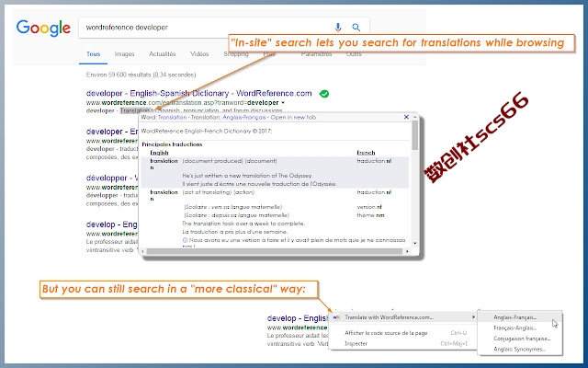Expand submenu arrow of Translate with WordReference
This screenshot has height=368, width=588.
473,317
